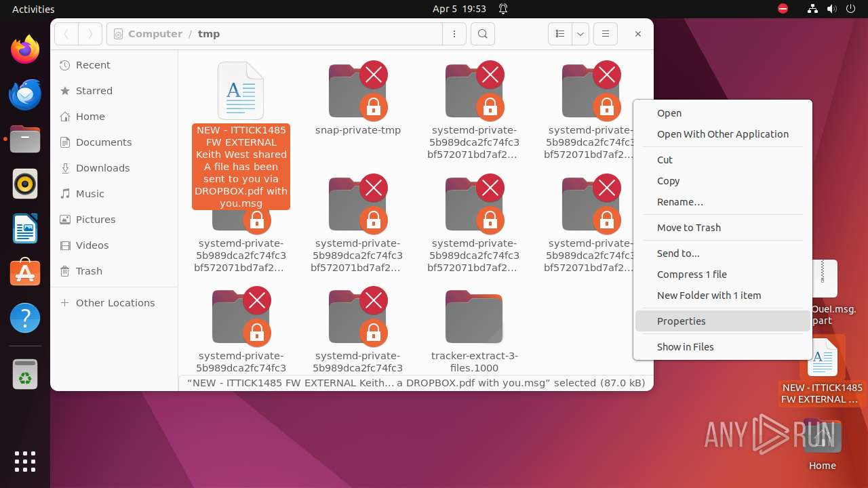Screen dimensions: 868x488
Task: Launch Thunderbird mail from the dock
Action: [25, 94]
